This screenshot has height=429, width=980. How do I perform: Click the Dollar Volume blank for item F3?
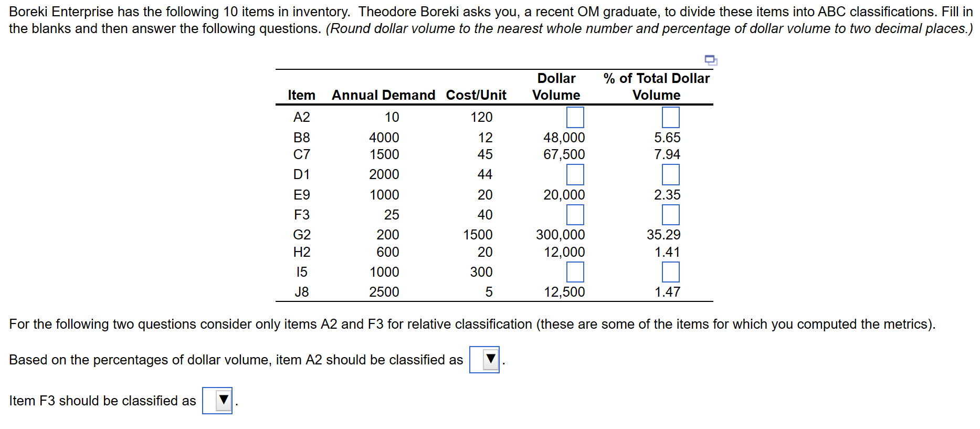point(575,215)
